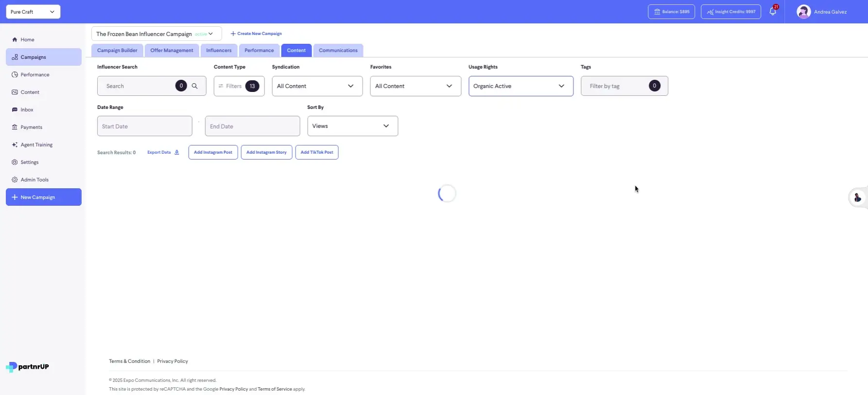
Task: Open the notifications bell icon
Action: coord(773,12)
